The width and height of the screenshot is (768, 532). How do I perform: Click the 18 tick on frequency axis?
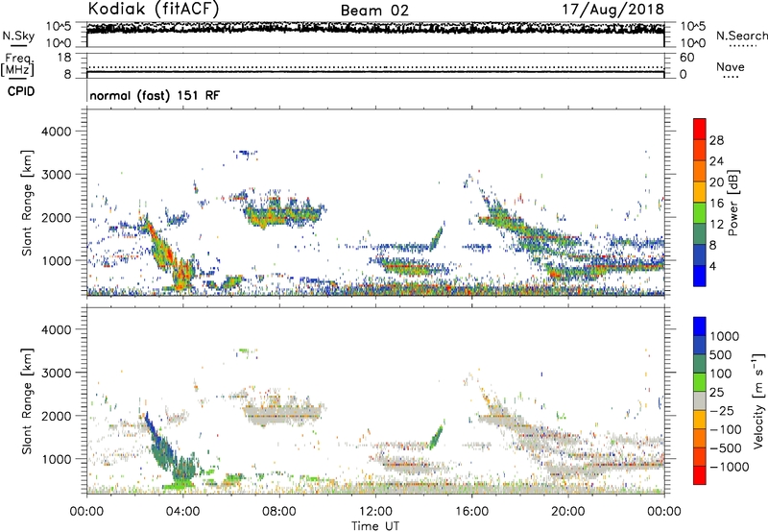[64, 57]
